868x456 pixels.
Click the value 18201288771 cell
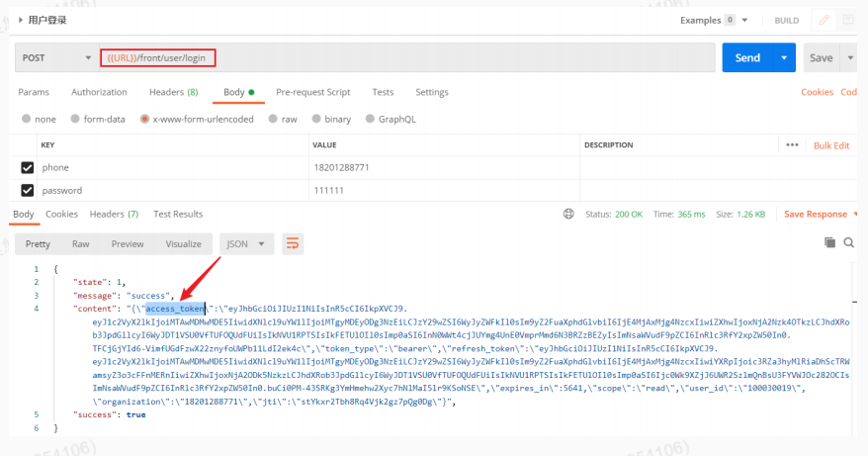[444, 167]
